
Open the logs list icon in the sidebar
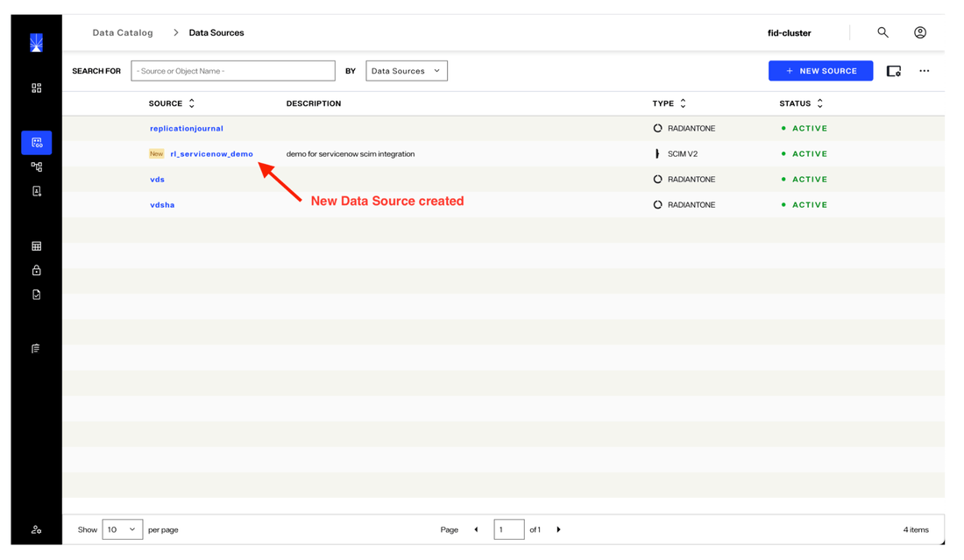tap(36, 349)
